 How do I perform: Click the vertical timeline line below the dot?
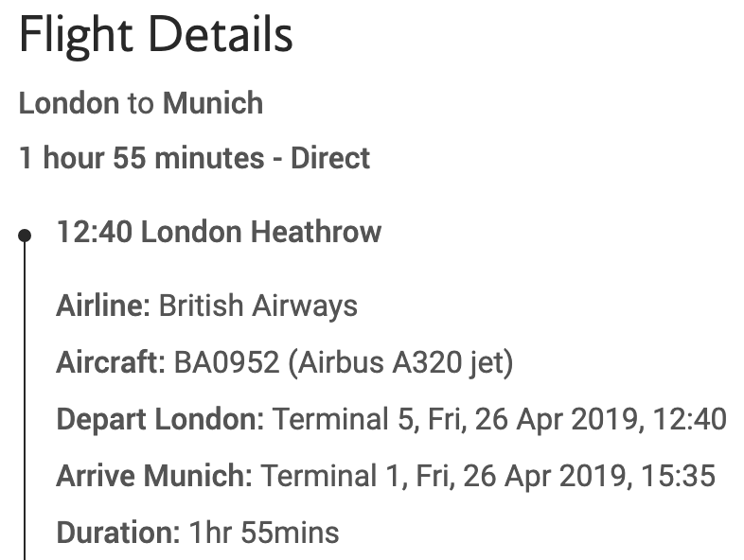click(x=26, y=397)
